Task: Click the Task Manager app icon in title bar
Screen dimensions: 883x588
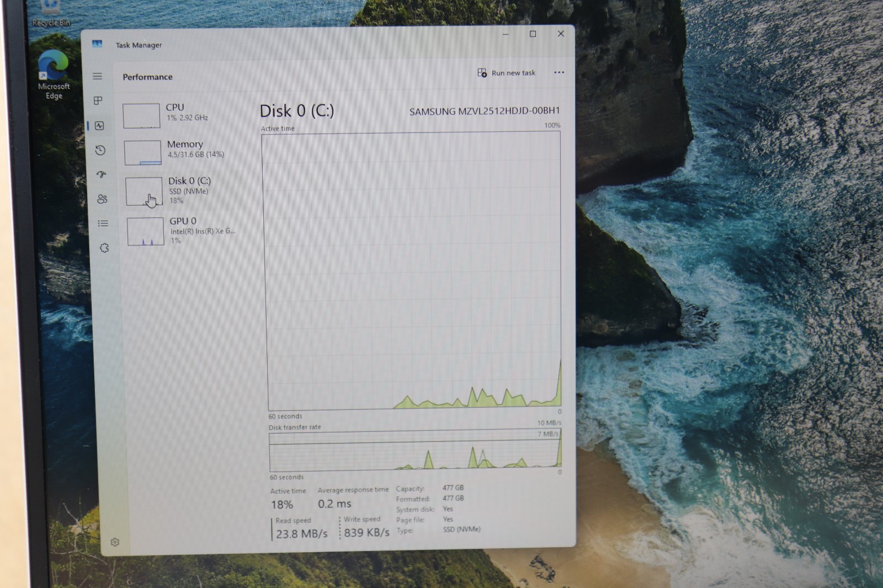Action: click(97, 44)
